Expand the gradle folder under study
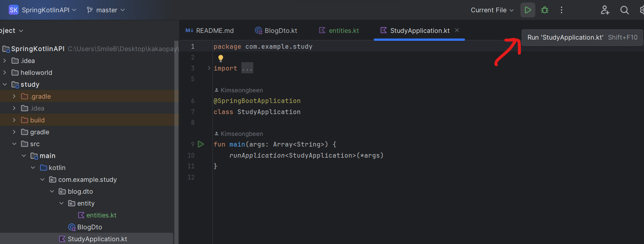Image resolution: width=644 pixels, height=244 pixels. 14,132
